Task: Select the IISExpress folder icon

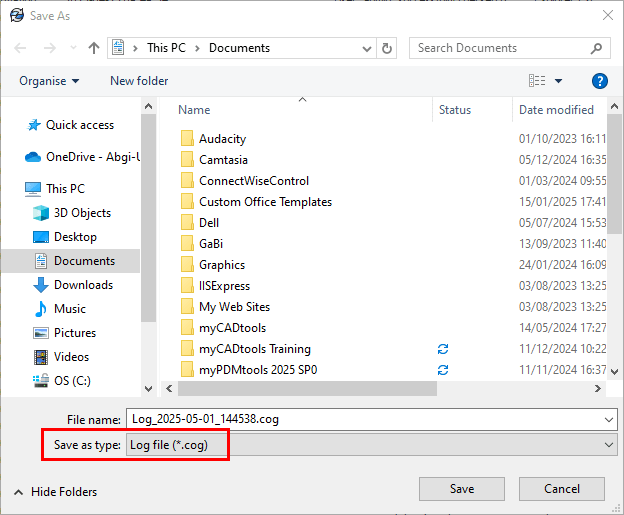Action: [187, 286]
